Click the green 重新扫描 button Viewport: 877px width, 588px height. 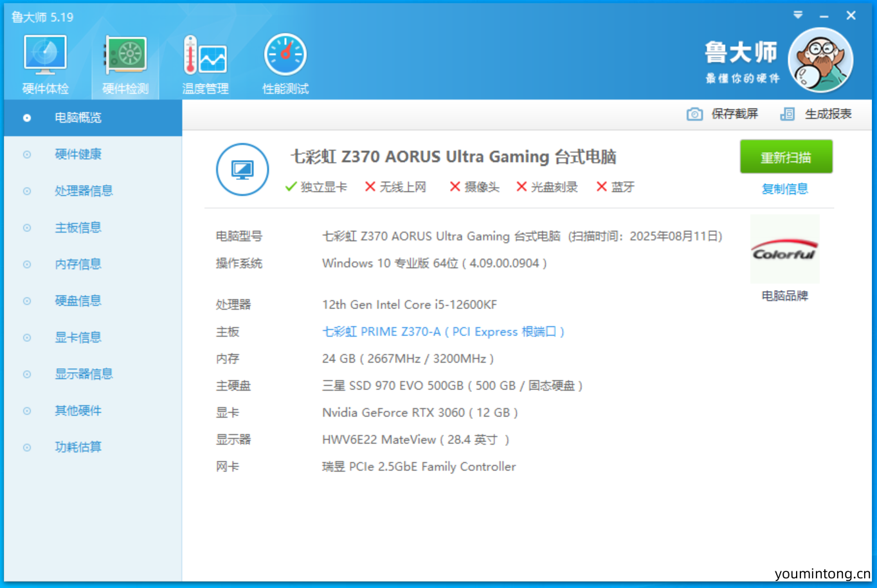click(x=786, y=157)
